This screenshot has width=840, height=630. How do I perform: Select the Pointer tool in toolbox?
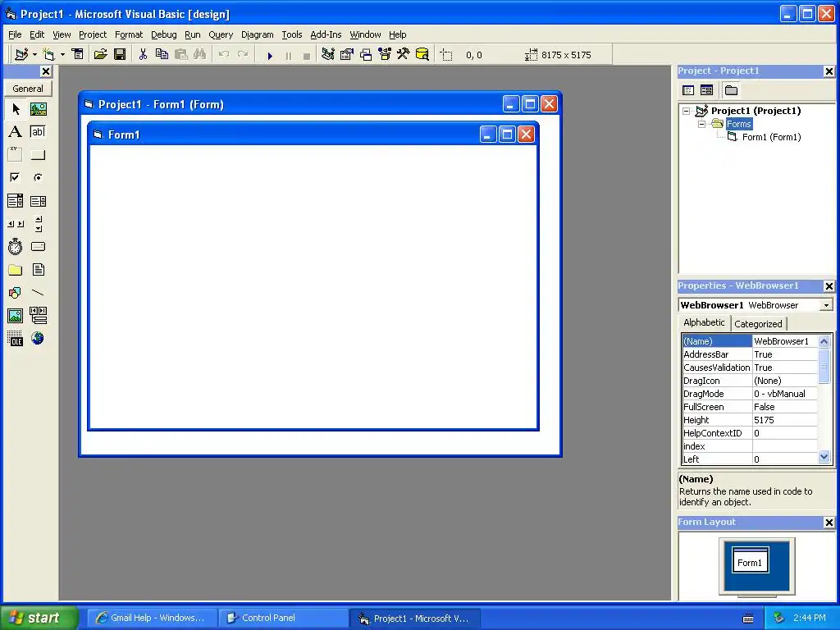coord(16,109)
